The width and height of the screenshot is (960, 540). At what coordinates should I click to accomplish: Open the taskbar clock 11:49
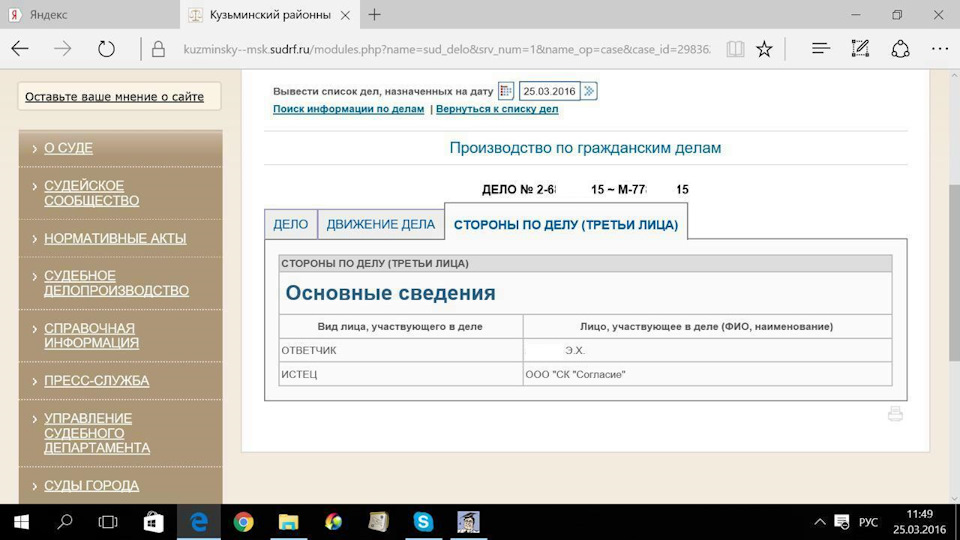920,522
